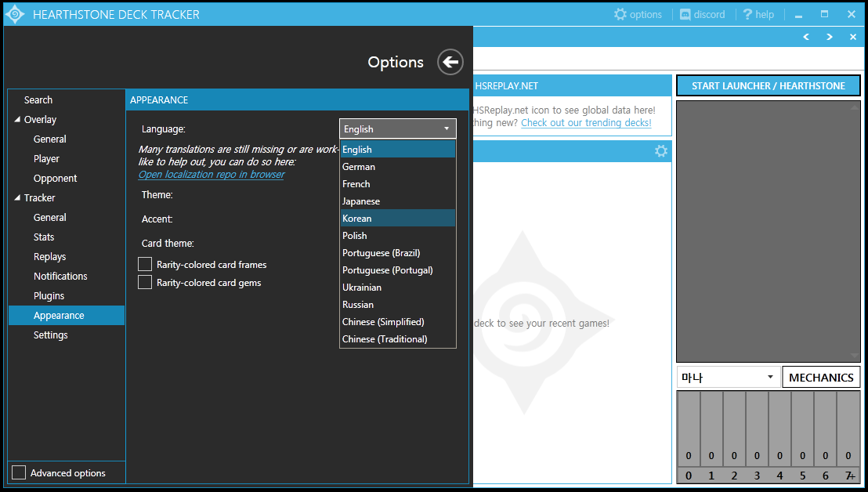Screen dimensions: 868x492
Task: Click the Options back arrow icon
Action: coord(450,62)
